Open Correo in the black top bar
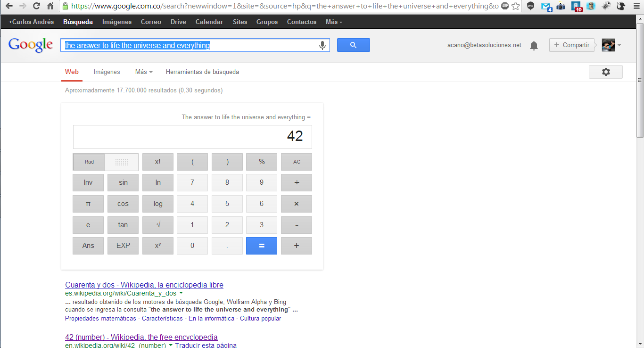644x362 pixels. pyautogui.click(x=151, y=22)
